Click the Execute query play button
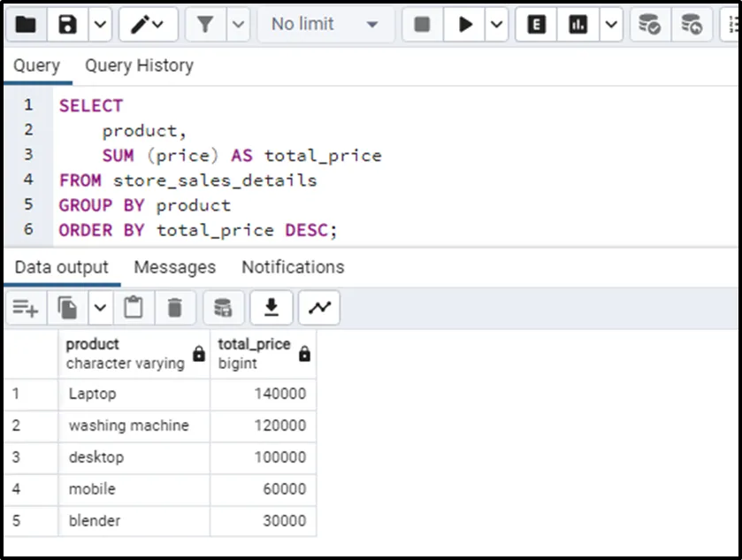Image resolution: width=742 pixels, height=560 pixels. [x=465, y=24]
